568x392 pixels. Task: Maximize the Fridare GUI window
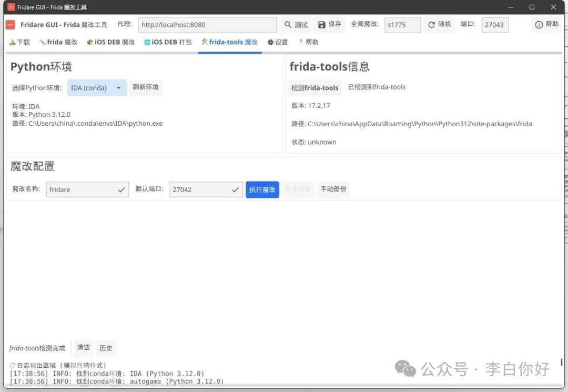click(532, 7)
